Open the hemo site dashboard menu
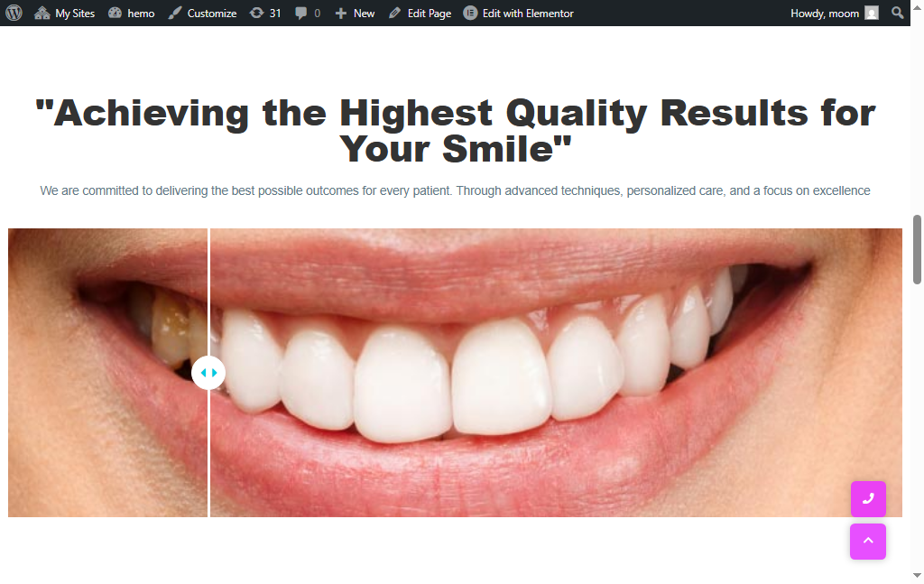The width and height of the screenshot is (924, 584). [x=131, y=13]
